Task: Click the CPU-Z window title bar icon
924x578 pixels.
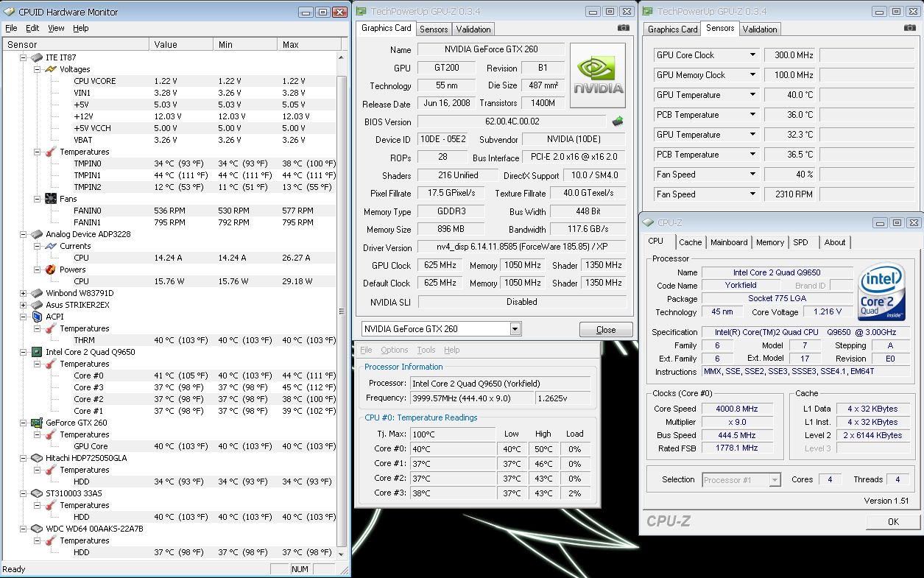Action: (647, 222)
